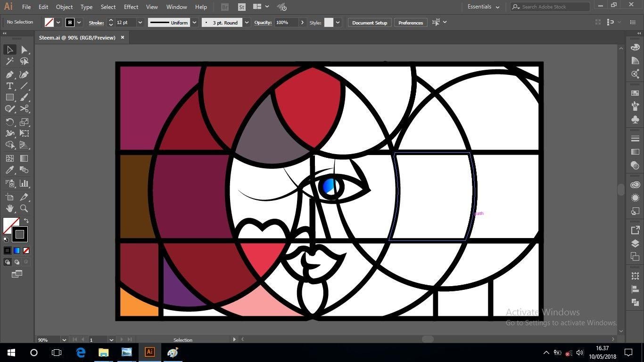Select the Rectangle tool

click(9, 97)
